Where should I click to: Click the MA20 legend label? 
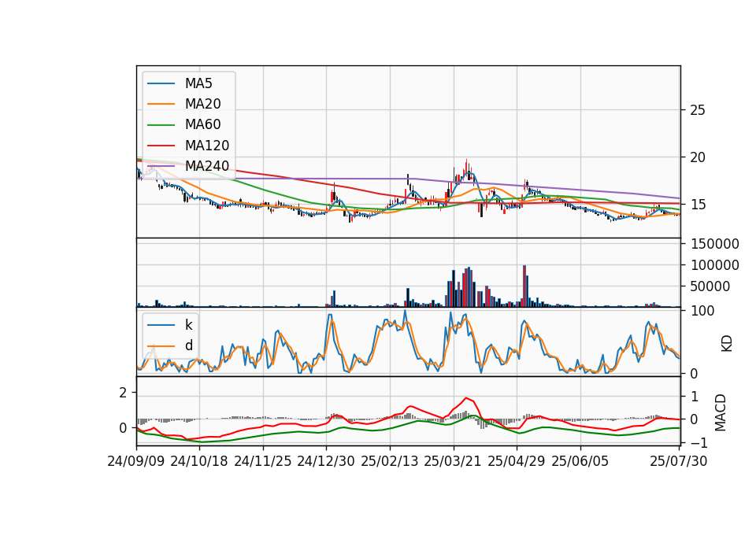202,104
